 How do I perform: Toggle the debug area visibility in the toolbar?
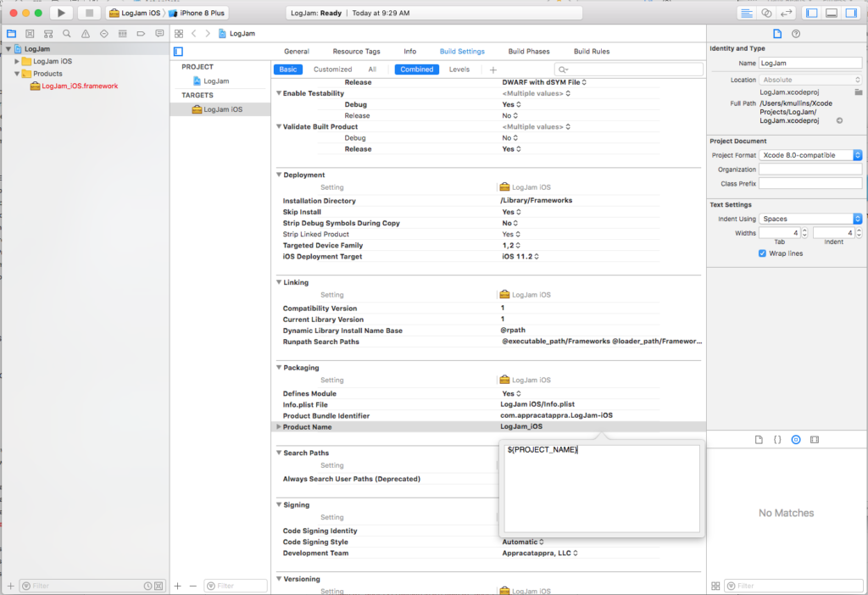[832, 12]
